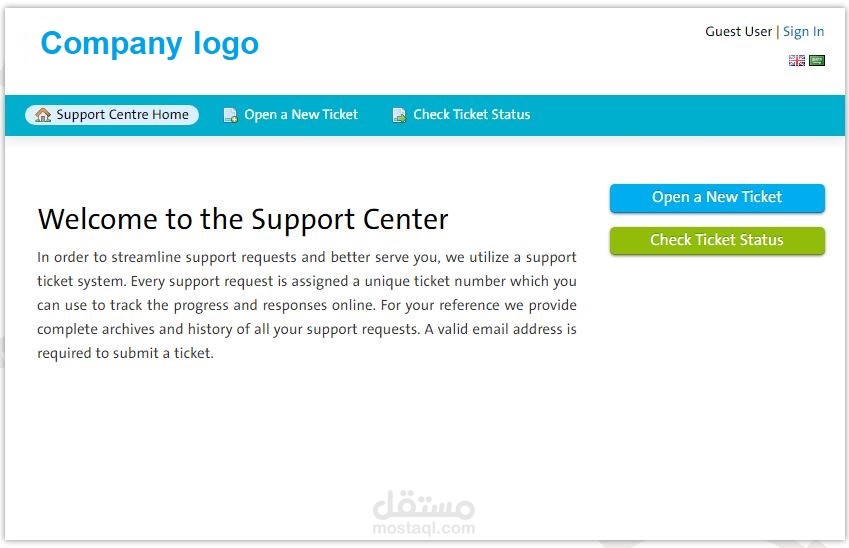Switch language using the Arabic flag icon
Image resolution: width=849 pixels, height=548 pixels.
[x=817, y=61]
